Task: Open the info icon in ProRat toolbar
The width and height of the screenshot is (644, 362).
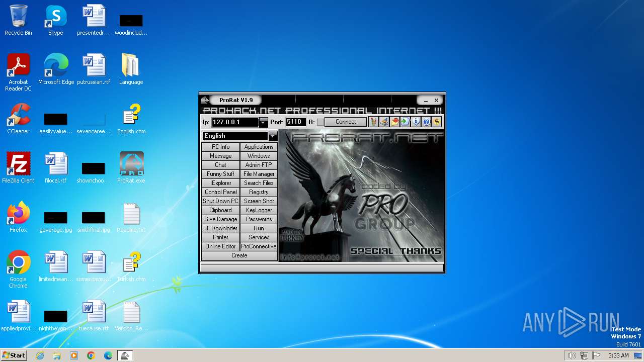Action: click(416, 122)
